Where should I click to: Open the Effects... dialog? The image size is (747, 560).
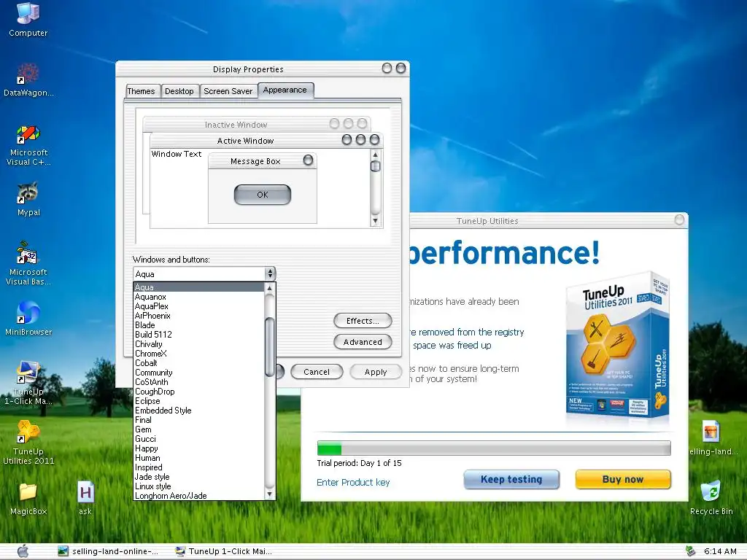pyautogui.click(x=363, y=321)
